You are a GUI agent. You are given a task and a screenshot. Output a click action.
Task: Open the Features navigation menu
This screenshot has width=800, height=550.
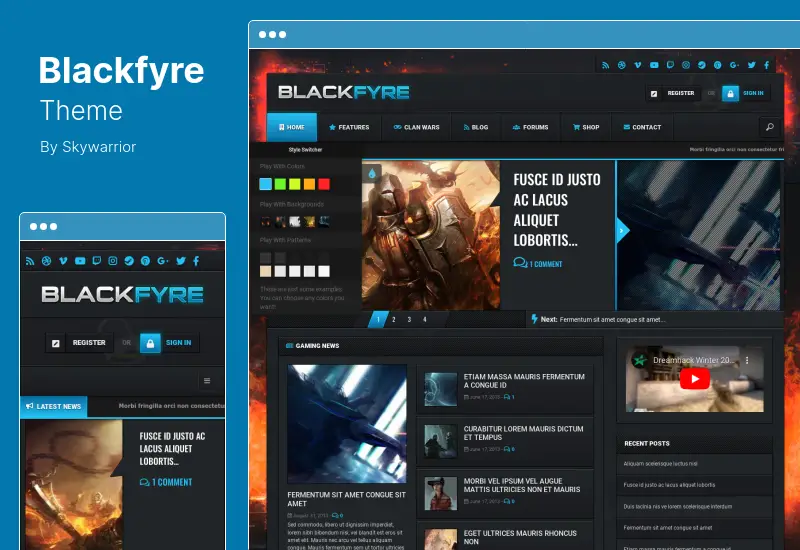(349, 127)
